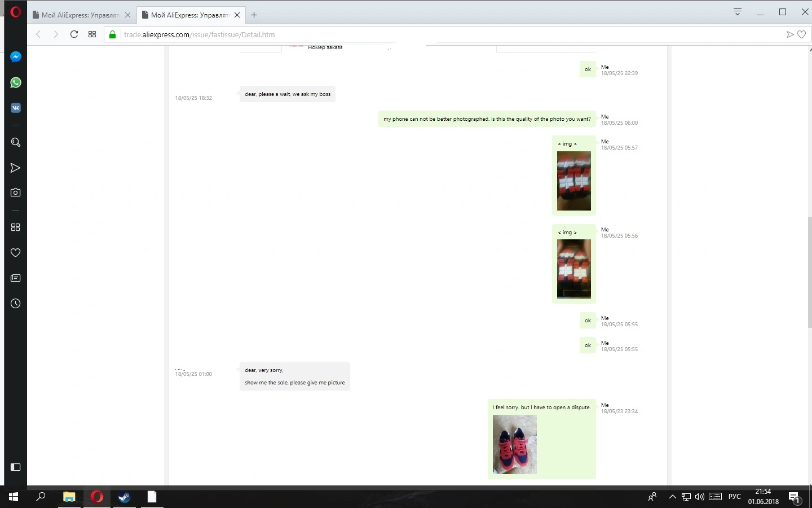Open History clock in sidebar
This screenshot has height=508, width=812.
pyautogui.click(x=16, y=304)
